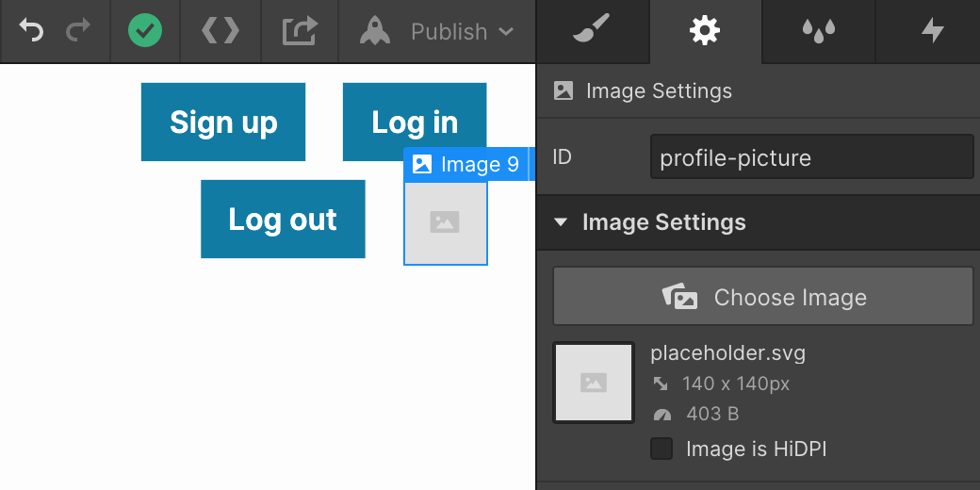
Task: Click the rocket icon next to Publish
Action: click(375, 30)
